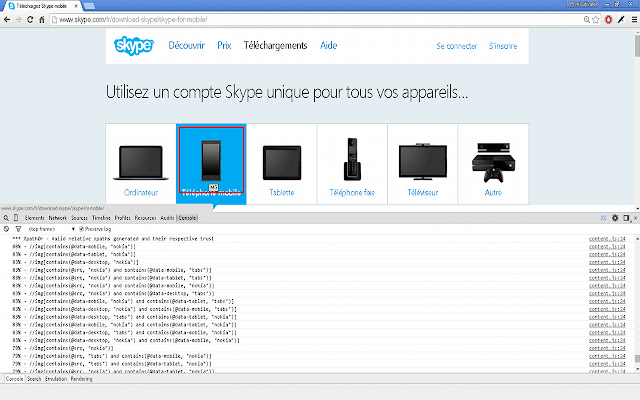The width and height of the screenshot is (640, 400).
Task: Switch to the Sources DevTools tab
Action: click(79, 218)
